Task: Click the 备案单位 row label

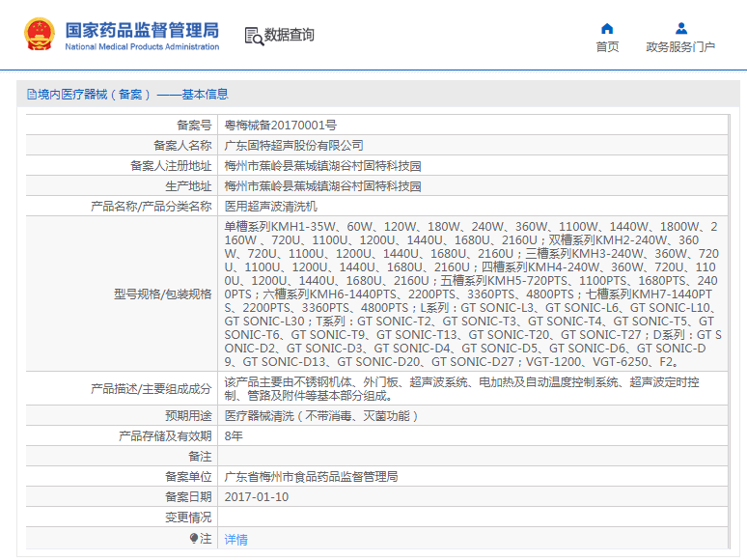Action: tap(188, 477)
